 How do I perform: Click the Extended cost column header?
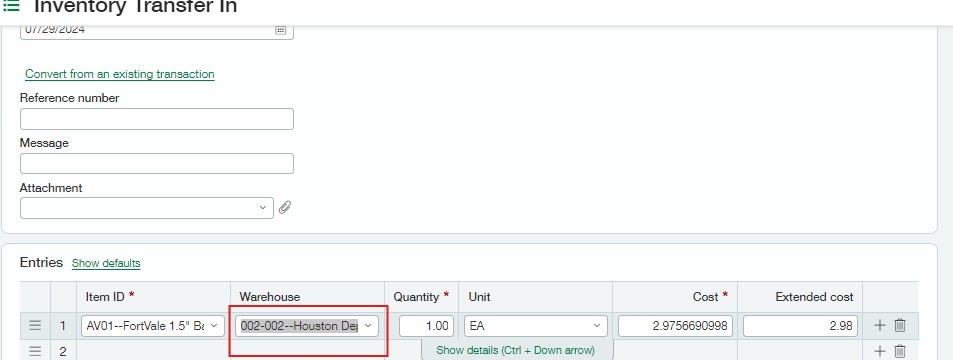pyautogui.click(x=814, y=297)
